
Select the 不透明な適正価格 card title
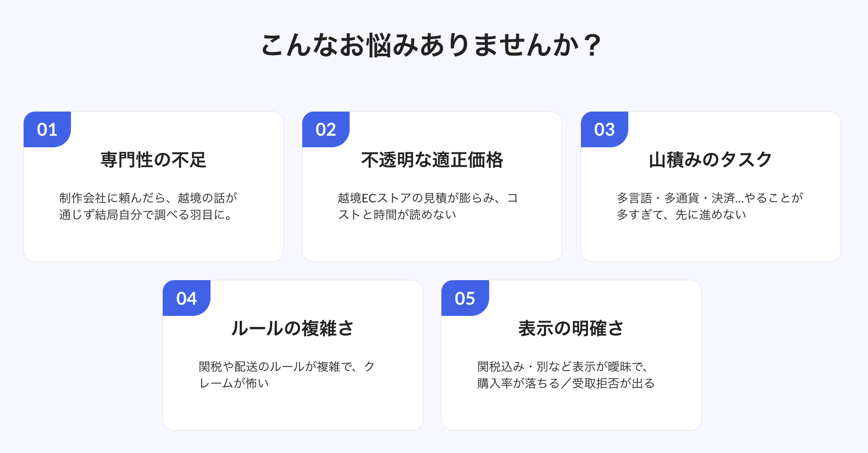tap(432, 160)
